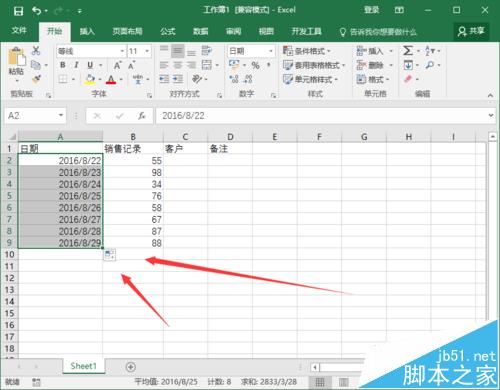500x390 pixels.
Task: Click the 共享 share button
Action: tap(471, 31)
